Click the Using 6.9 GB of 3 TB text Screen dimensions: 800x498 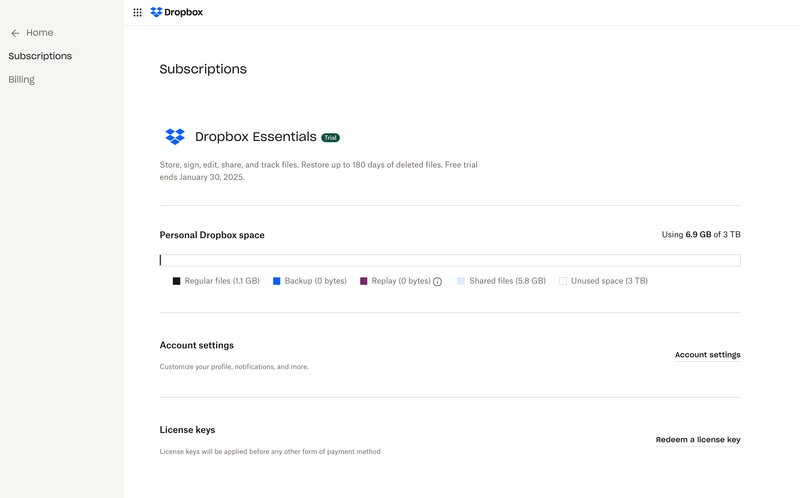[x=701, y=235]
